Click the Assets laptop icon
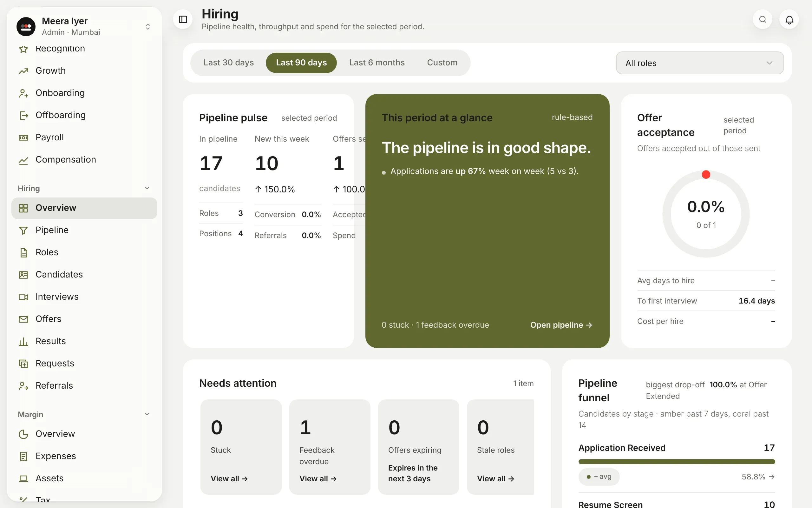 (23, 478)
